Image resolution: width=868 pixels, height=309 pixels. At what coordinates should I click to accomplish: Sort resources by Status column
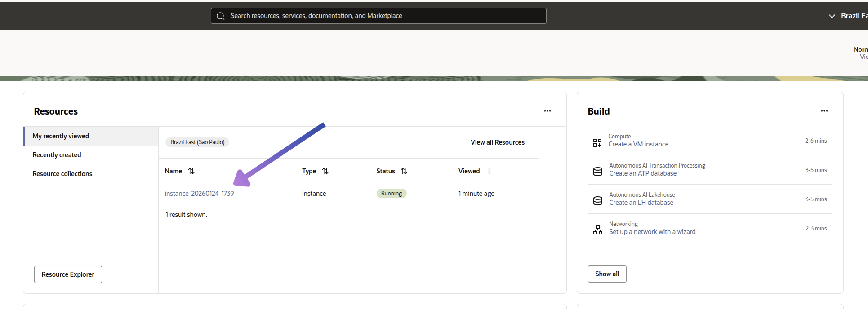point(404,171)
